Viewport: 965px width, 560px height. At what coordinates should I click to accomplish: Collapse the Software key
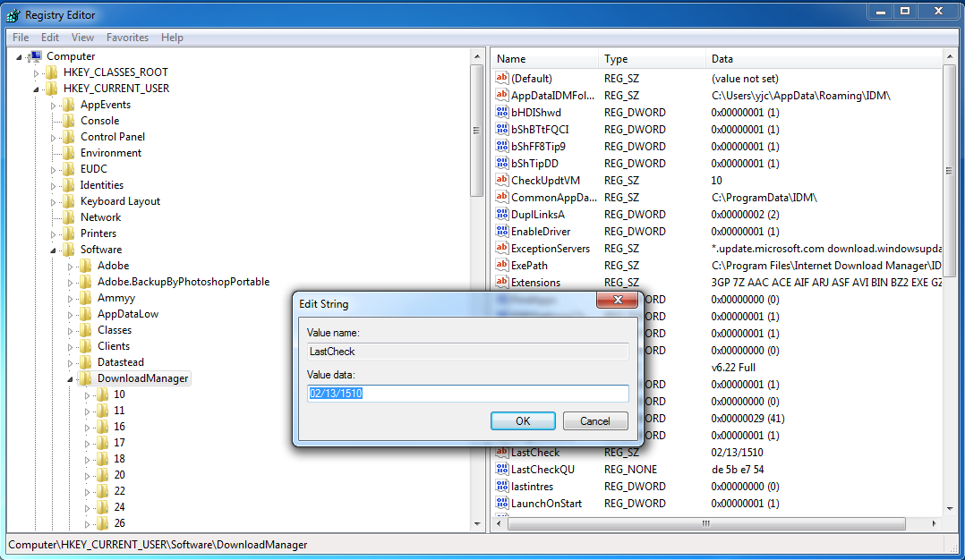click(53, 250)
